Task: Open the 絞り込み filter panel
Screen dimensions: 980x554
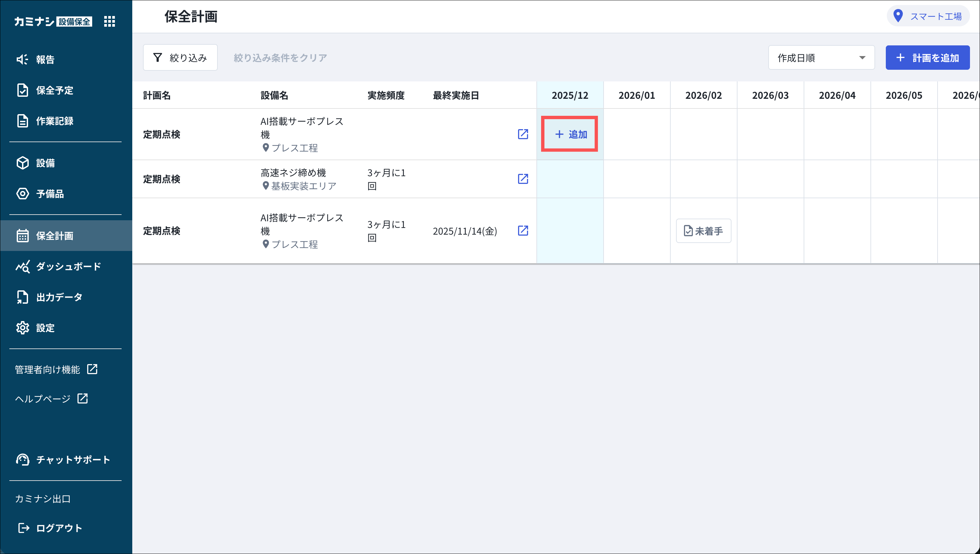Action: click(x=180, y=58)
